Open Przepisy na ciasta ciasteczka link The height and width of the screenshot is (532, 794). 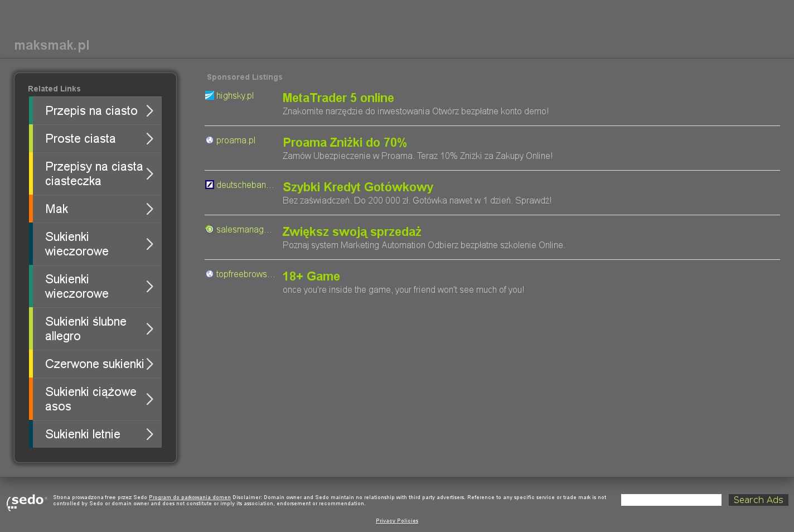pyautogui.click(x=94, y=174)
